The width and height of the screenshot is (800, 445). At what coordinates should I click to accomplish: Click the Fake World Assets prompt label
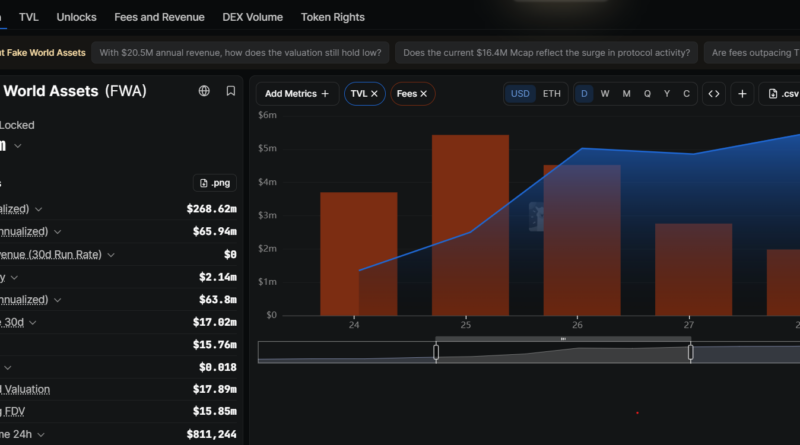[x=43, y=53]
